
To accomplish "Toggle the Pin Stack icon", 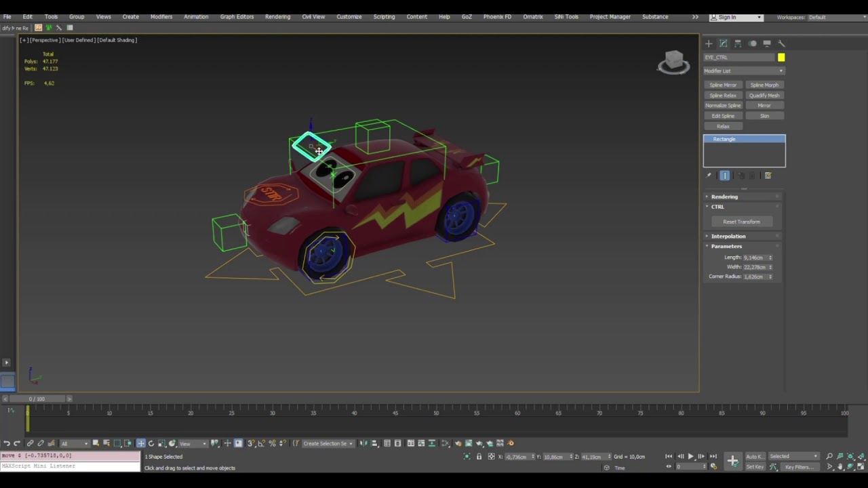I will 709,176.
